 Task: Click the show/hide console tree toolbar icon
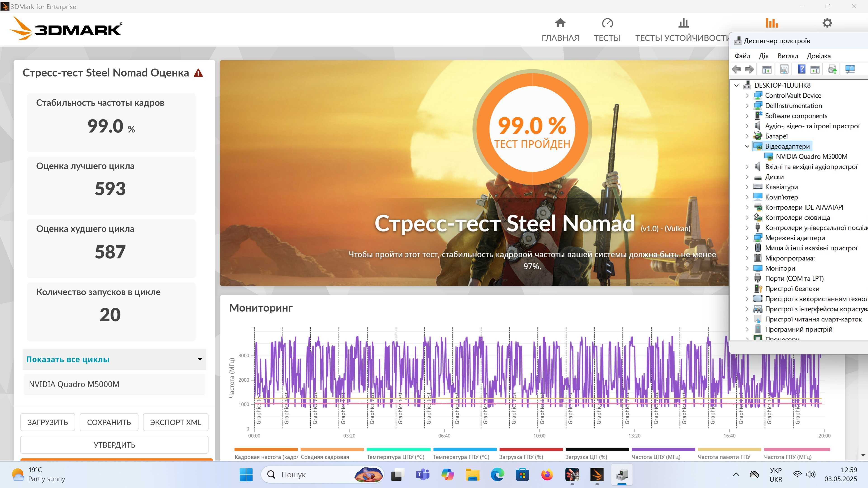(767, 69)
